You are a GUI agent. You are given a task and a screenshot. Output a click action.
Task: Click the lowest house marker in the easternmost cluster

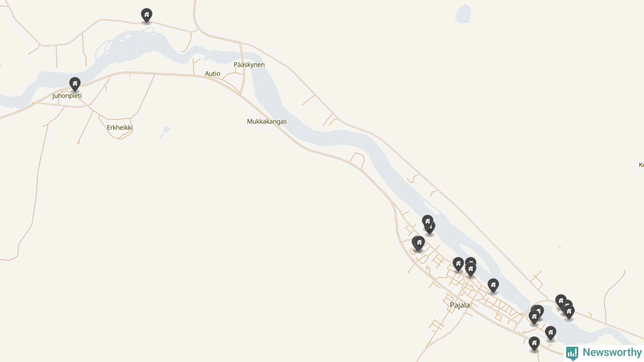pyautogui.click(x=569, y=312)
